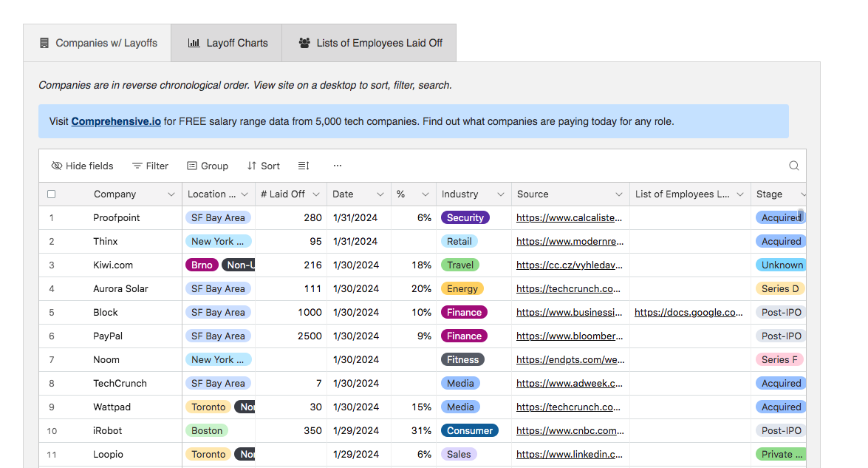
Task: Select the PayPal company cell
Action: coord(108,336)
